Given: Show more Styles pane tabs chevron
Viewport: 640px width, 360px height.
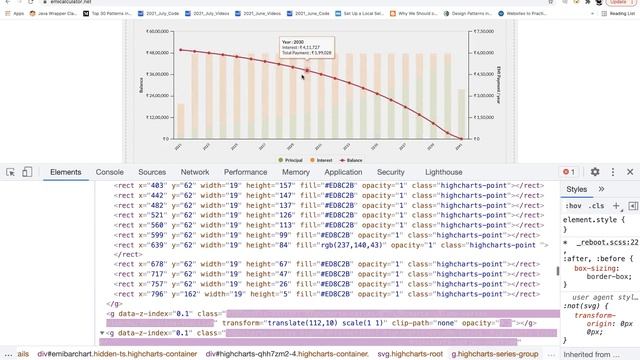Looking at the screenshot, I should (601, 189).
